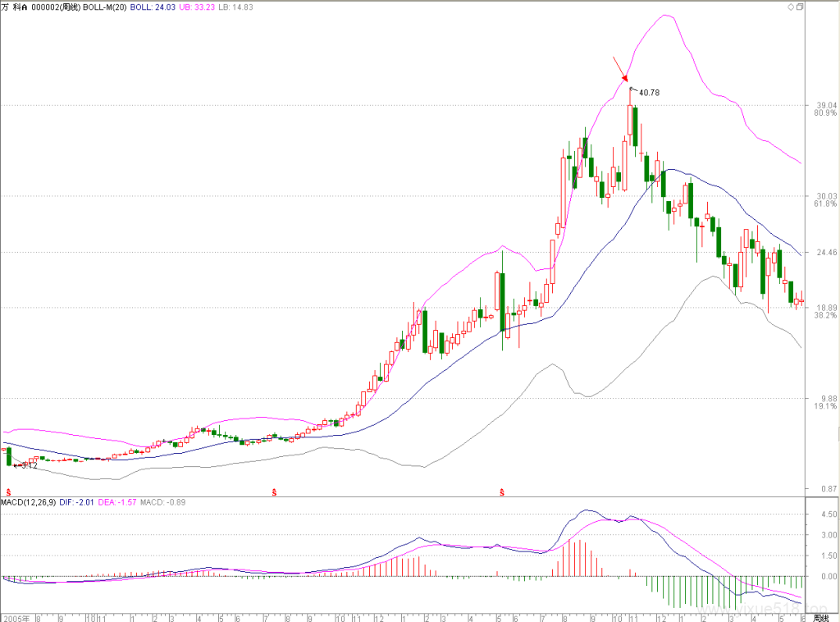Click the pink DEA: -1.57 readout
The image size is (840, 622).
click(x=117, y=502)
